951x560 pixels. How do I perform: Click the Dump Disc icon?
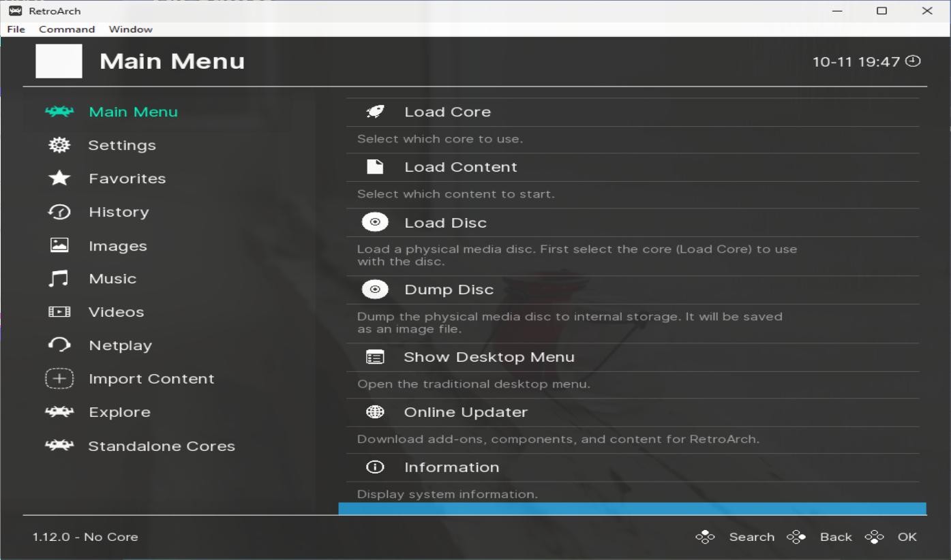(x=376, y=289)
